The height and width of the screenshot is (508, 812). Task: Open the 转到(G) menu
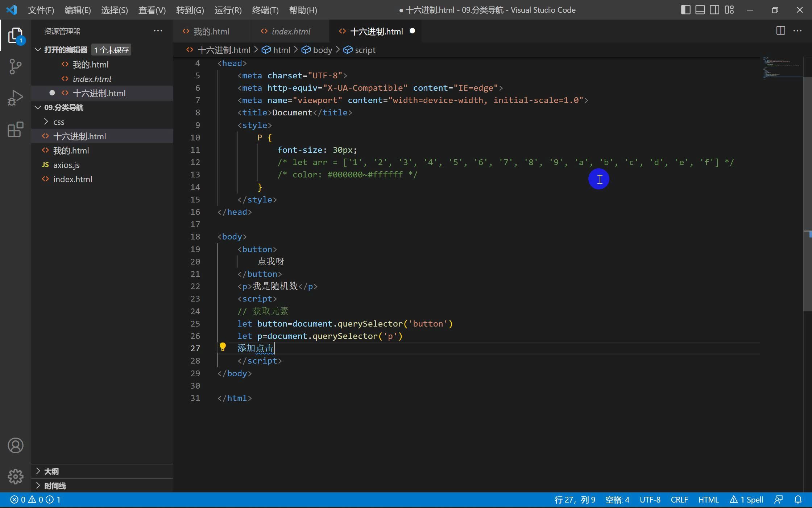pyautogui.click(x=190, y=10)
